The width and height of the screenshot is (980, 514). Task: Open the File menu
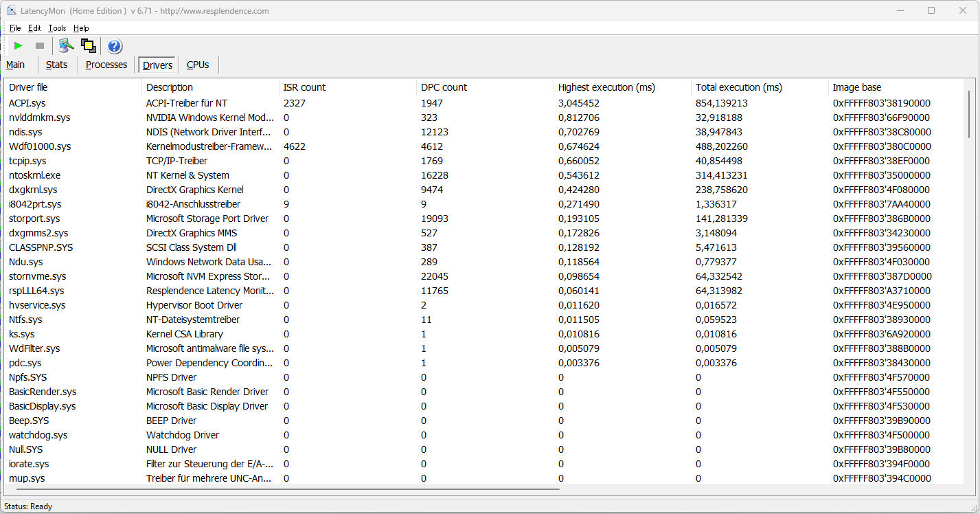click(x=15, y=28)
